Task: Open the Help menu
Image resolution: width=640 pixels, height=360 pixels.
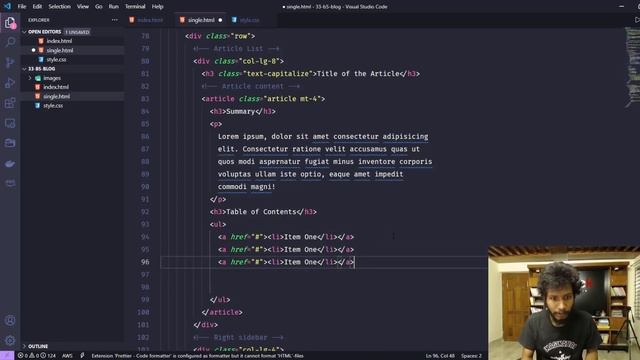Action: (x=158, y=7)
